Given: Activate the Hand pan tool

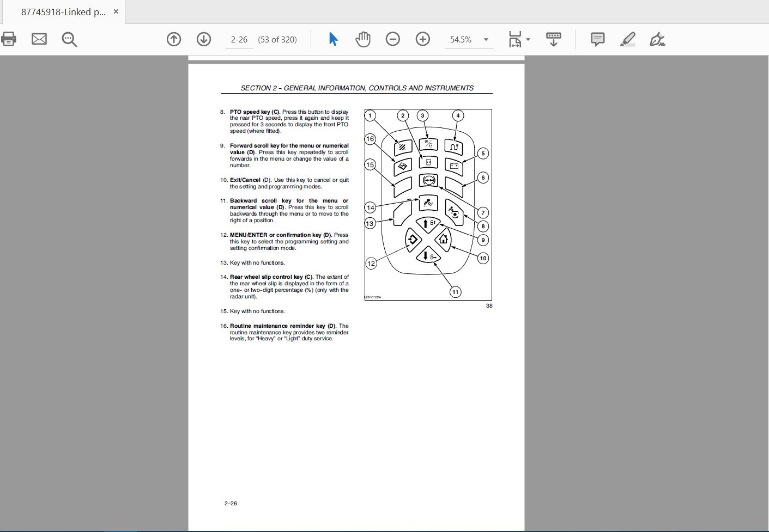Looking at the screenshot, I should click(362, 39).
